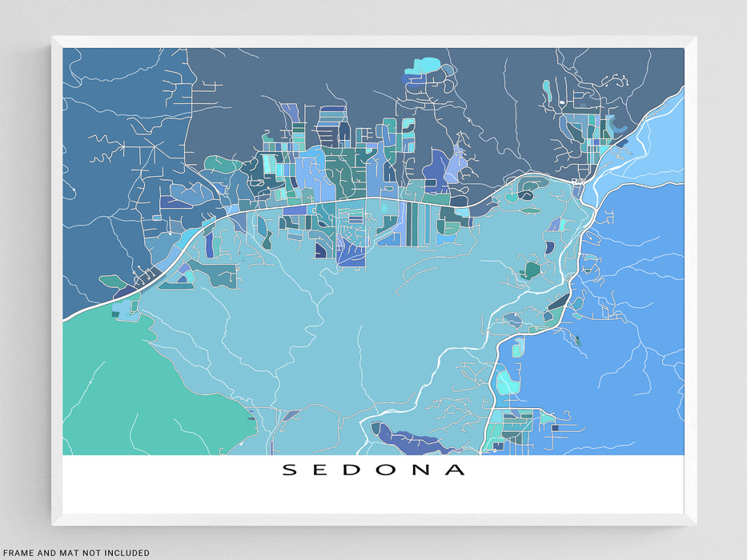Click the gray wall left of the frame
747x560 pixels.
(x=24, y=280)
